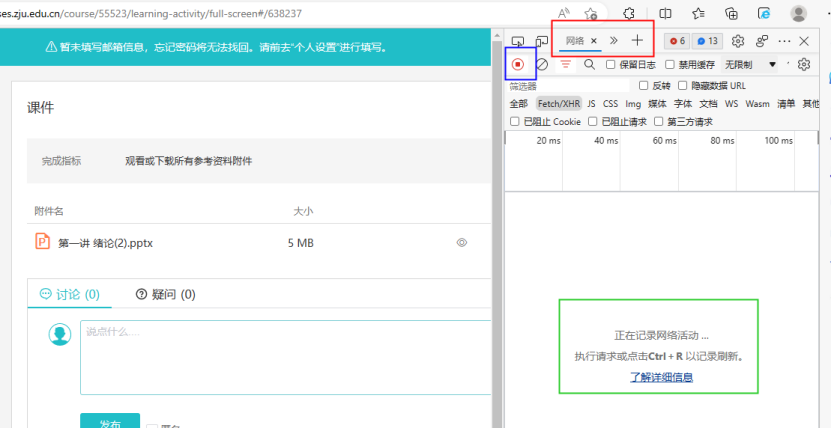
Task: Toggle the network filter bar
Action: tap(566, 65)
